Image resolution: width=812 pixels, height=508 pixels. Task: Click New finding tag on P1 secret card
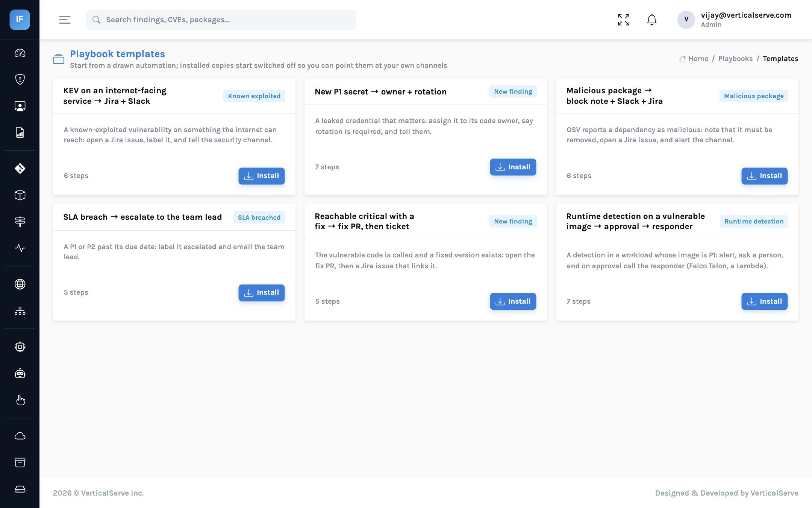coord(513,91)
